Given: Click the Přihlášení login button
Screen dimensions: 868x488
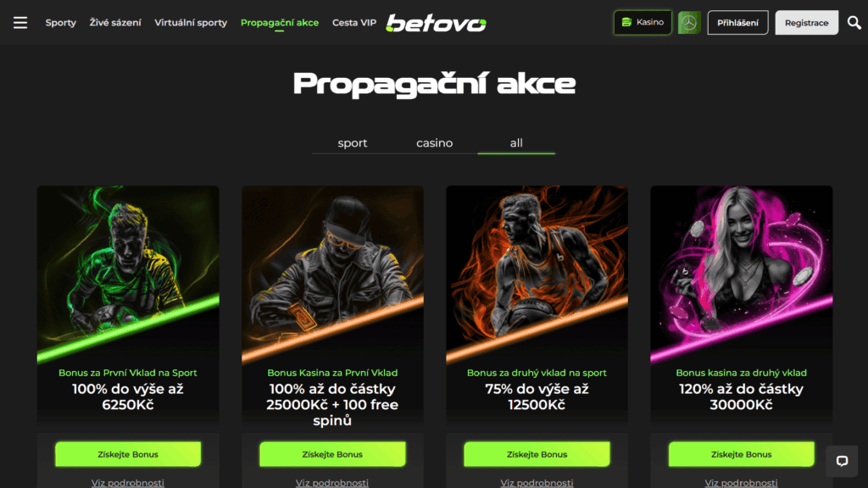Looking at the screenshot, I should tap(738, 23).
